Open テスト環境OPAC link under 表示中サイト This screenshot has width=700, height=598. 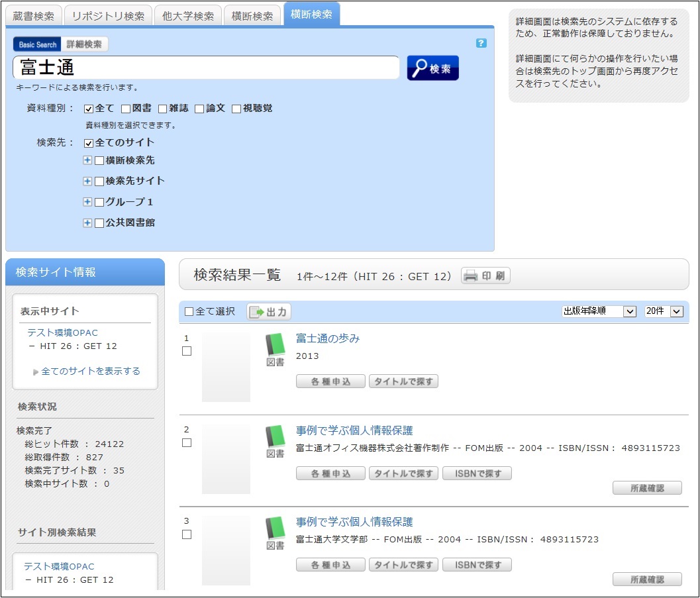click(x=62, y=333)
